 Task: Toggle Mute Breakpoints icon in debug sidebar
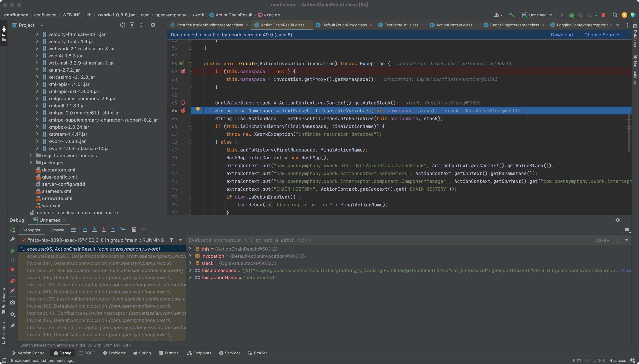click(12, 291)
